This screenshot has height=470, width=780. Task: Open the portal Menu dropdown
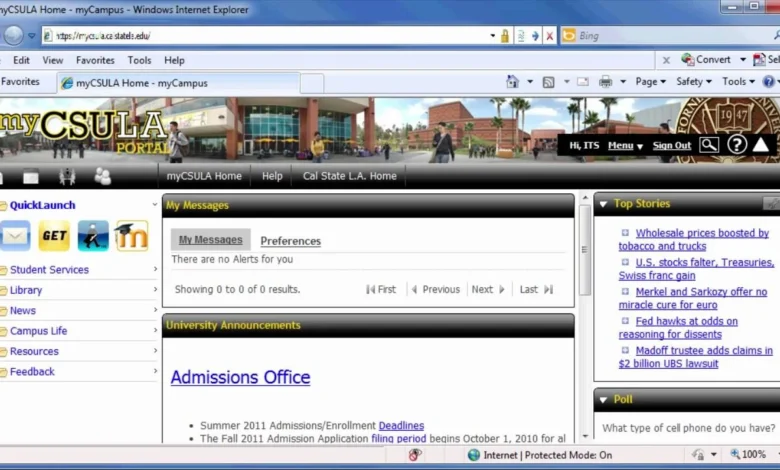point(625,146)
